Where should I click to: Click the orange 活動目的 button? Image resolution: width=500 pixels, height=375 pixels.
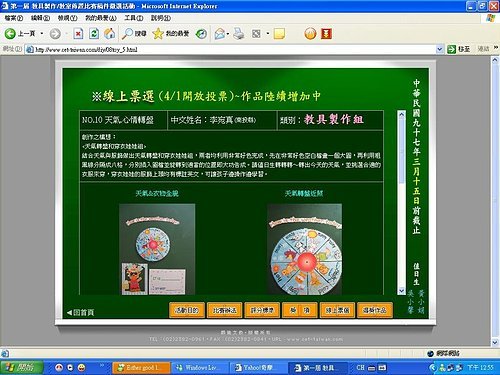[x=187, y=310]
